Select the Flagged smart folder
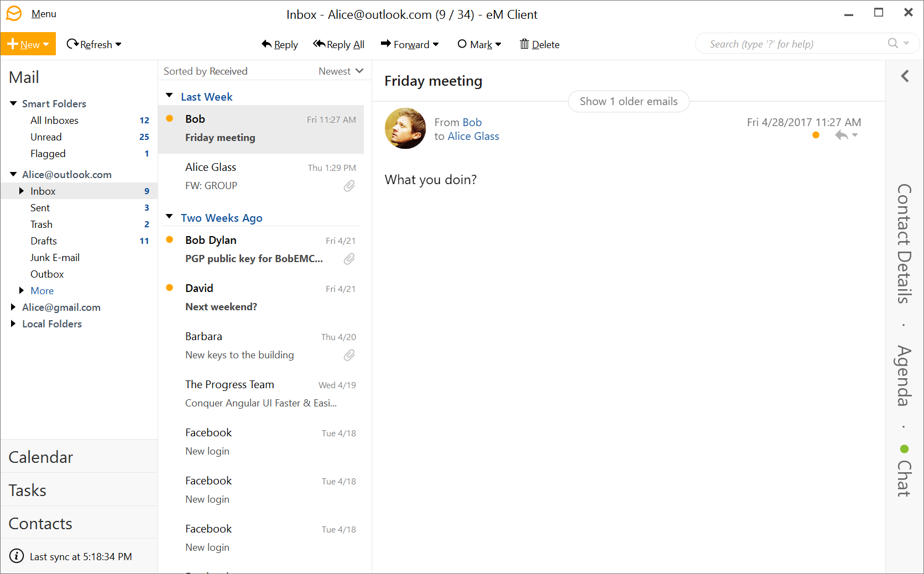Screen dimensions: 924x574 pyautogui.click(x=79, y=153)
